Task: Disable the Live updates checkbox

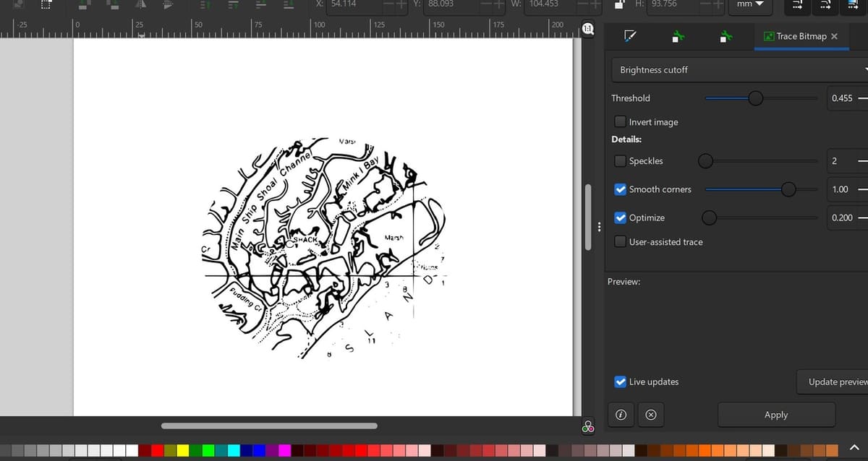Action: tap(620, 382)
